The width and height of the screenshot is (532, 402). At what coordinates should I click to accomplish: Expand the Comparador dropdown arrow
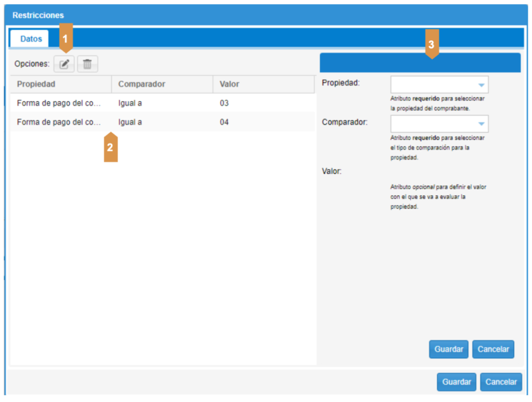pyautogui.click(x=481, y=125)
